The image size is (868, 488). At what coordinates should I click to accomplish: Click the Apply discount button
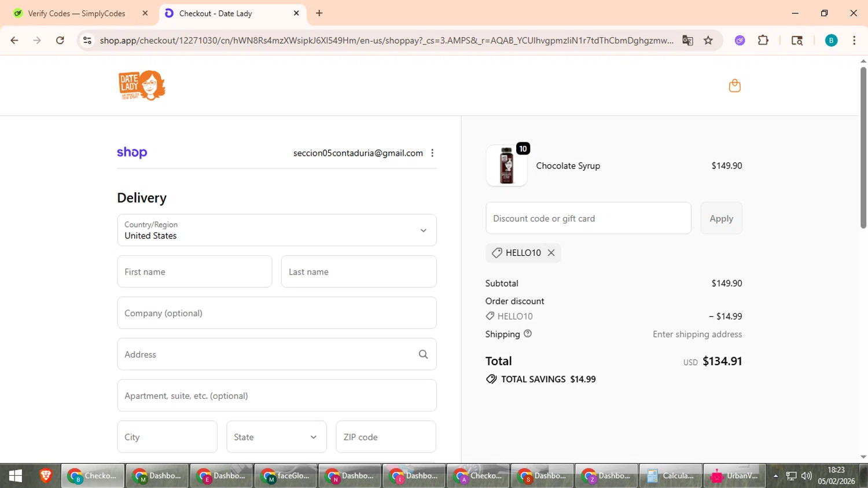point(721,218)
